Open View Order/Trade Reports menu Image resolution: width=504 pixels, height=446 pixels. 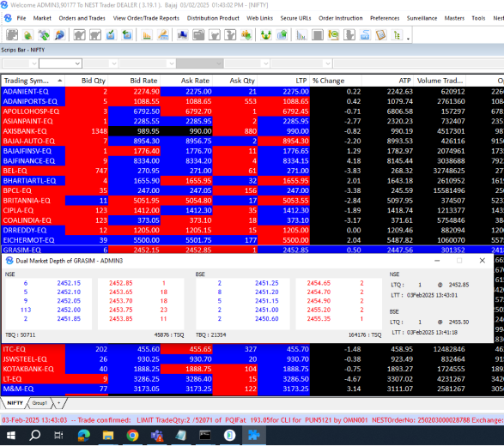point(146,18)
